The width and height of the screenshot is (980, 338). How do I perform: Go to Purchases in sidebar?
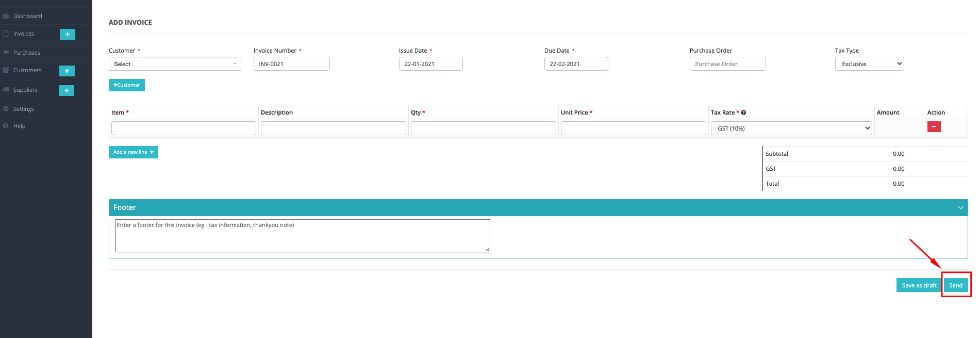tap(27, 53)
